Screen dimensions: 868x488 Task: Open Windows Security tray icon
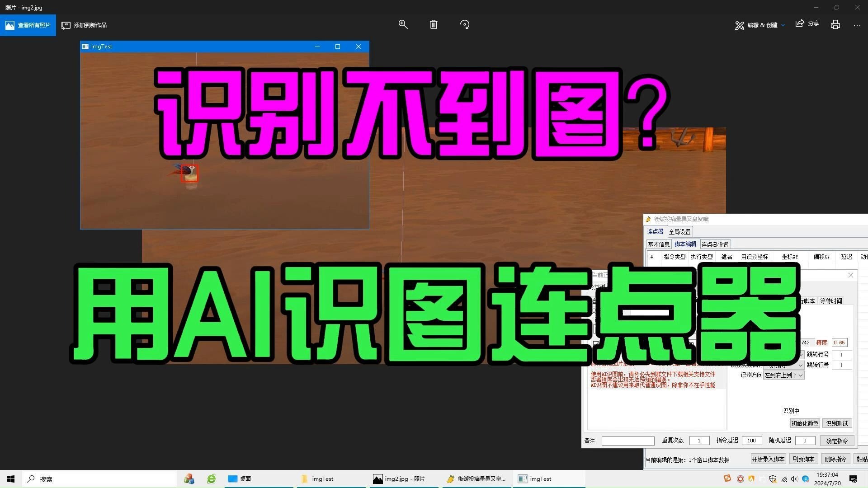pos(773,479)
